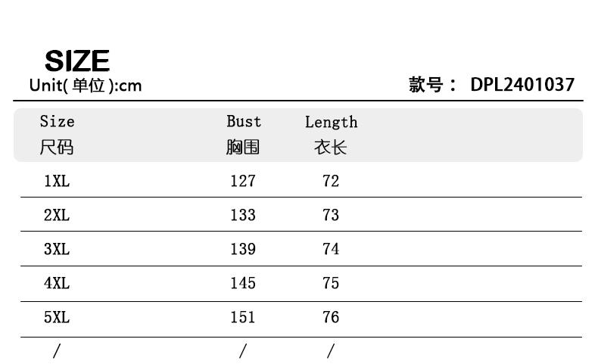Select the 2XL size row label
This screenshot has height=364, width=598.
click(57, 215)
